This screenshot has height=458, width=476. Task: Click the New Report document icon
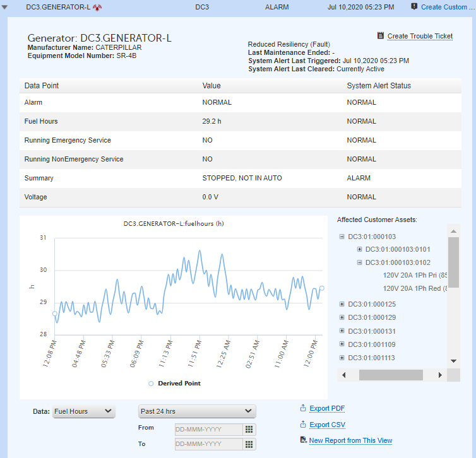pos(303,440)
